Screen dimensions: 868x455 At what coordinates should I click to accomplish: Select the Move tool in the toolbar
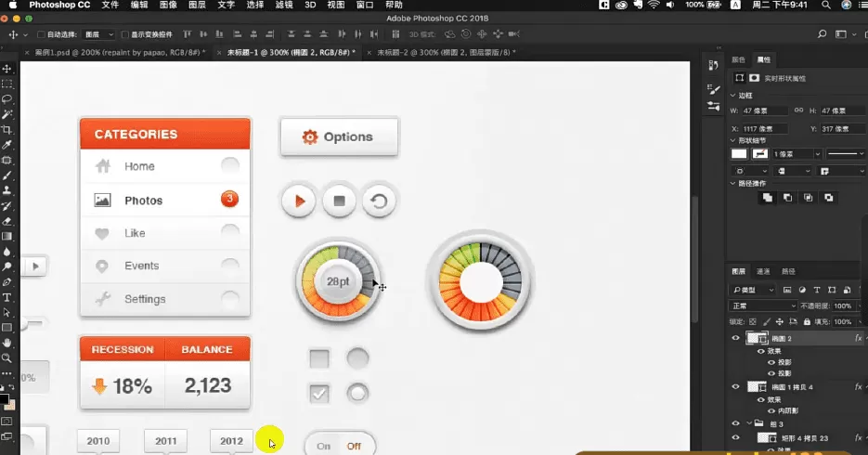[x=6, y=69]
